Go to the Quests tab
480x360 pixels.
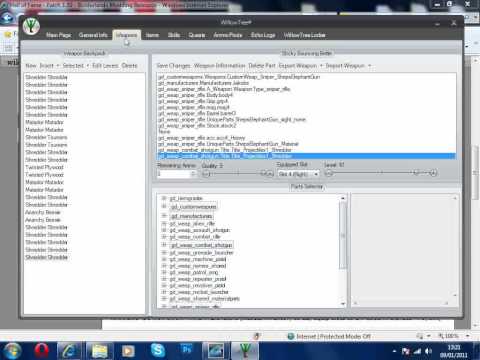tap(197, 35)
